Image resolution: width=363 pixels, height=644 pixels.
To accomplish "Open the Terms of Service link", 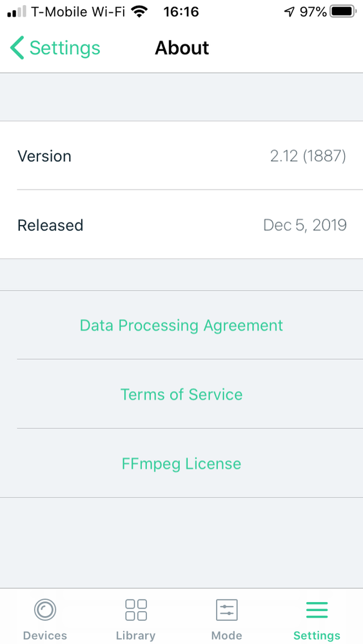I will click(x=182, y=395).
